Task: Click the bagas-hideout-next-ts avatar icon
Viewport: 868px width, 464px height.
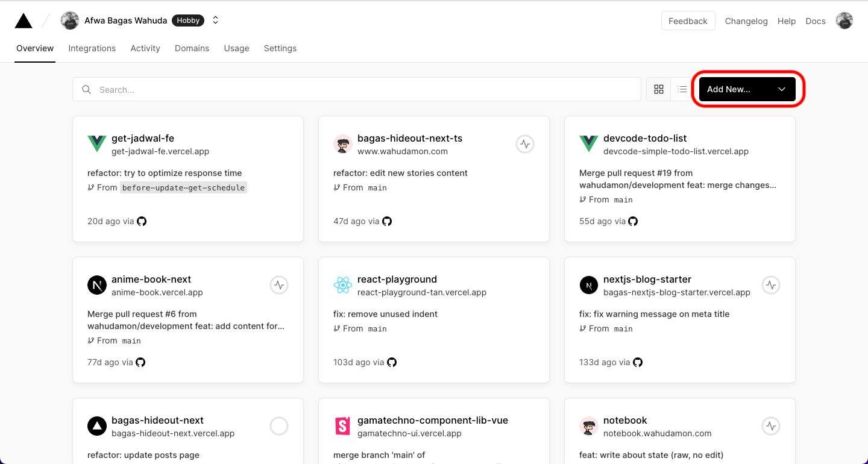Action: [343, 144]
